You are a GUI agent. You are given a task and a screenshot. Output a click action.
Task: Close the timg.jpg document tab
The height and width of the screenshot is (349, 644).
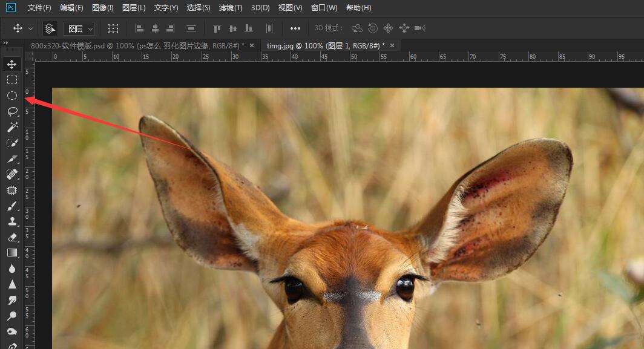[392, 45]
